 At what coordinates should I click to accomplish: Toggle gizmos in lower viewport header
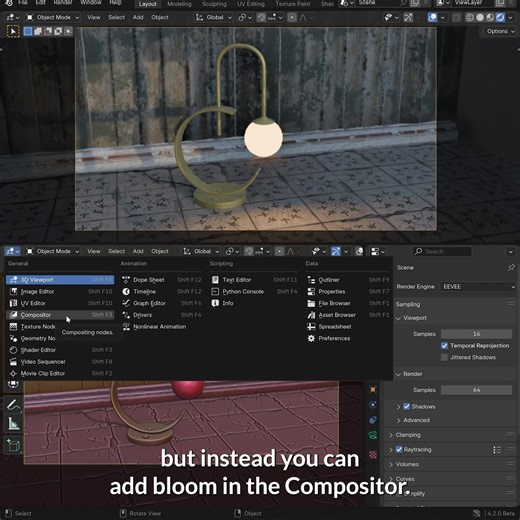click(336, 251)
